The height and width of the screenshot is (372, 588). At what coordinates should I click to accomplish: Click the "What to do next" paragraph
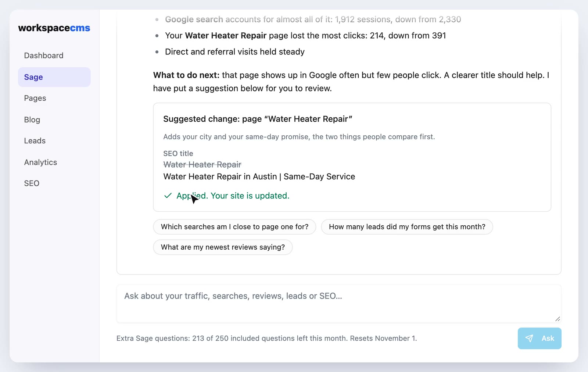click(x=351, y=82)
